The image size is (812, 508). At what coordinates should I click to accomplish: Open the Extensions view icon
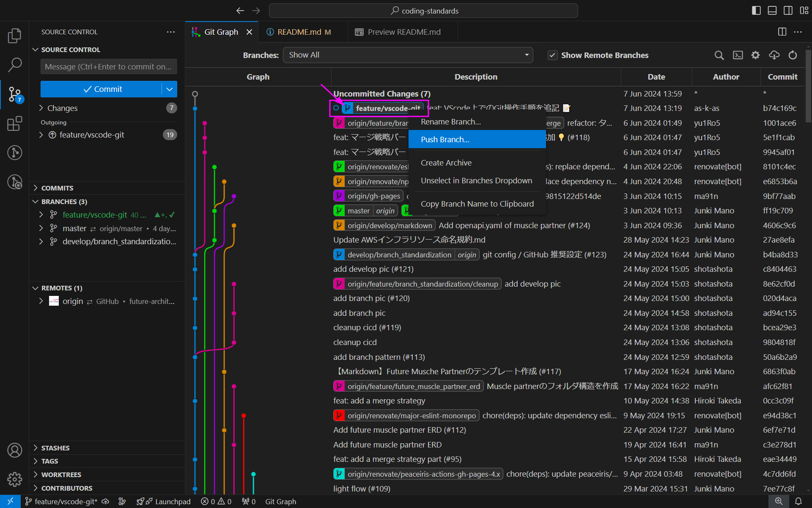click(14, 124)
